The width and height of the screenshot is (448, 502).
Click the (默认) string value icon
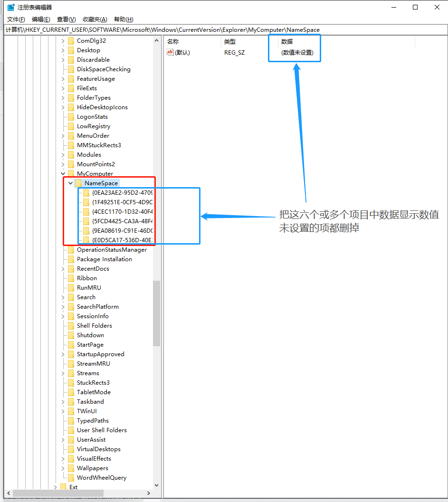(170, 52)
